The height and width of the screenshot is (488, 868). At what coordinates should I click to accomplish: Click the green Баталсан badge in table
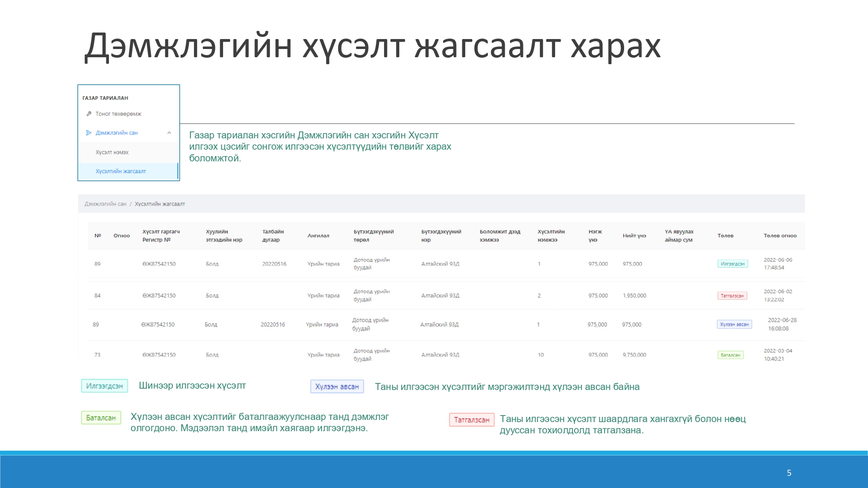coord(730,355)
